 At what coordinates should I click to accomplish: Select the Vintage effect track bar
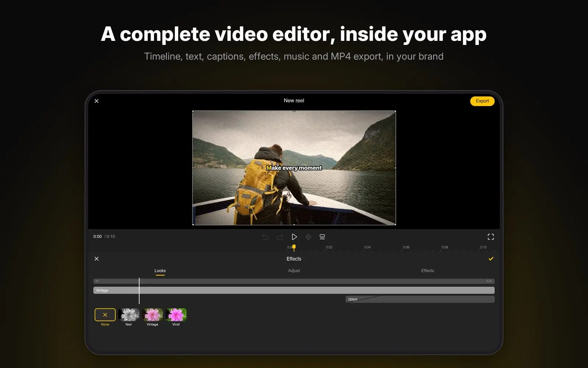tap(294, 290)
